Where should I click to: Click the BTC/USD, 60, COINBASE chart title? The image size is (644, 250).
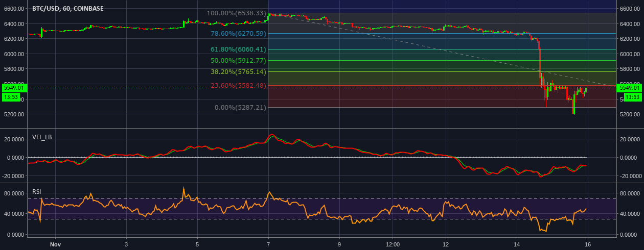click(x=67, y=9)
